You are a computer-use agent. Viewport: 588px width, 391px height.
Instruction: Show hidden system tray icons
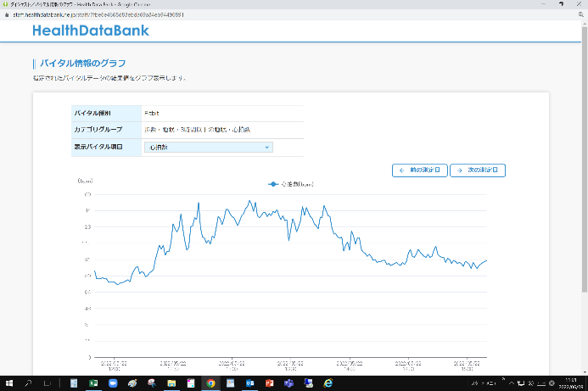click(x=511, y=383)
